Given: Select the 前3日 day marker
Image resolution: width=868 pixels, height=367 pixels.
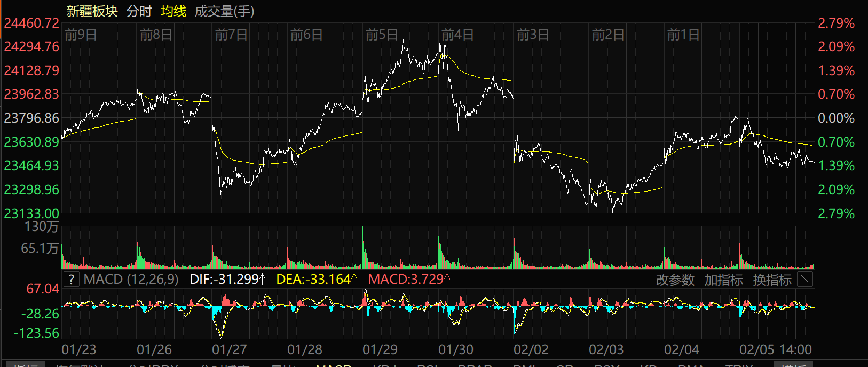Looking at the screenshot, I should pyautogui.click(x=533, y=35).
